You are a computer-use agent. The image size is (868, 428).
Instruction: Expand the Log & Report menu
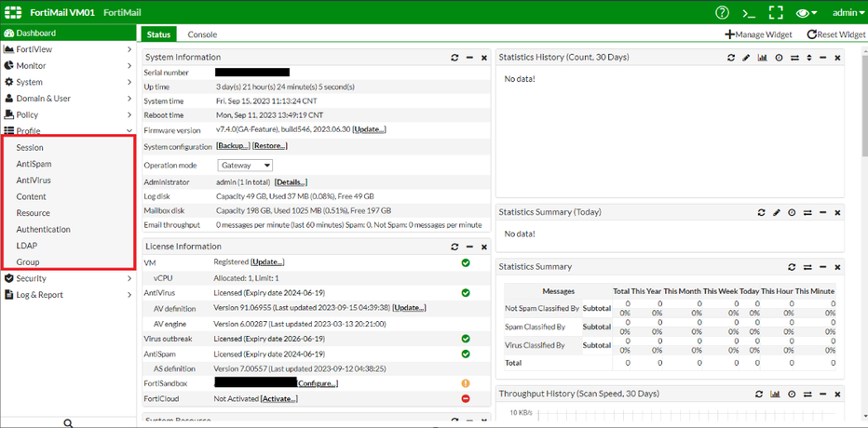pos(68,295)
